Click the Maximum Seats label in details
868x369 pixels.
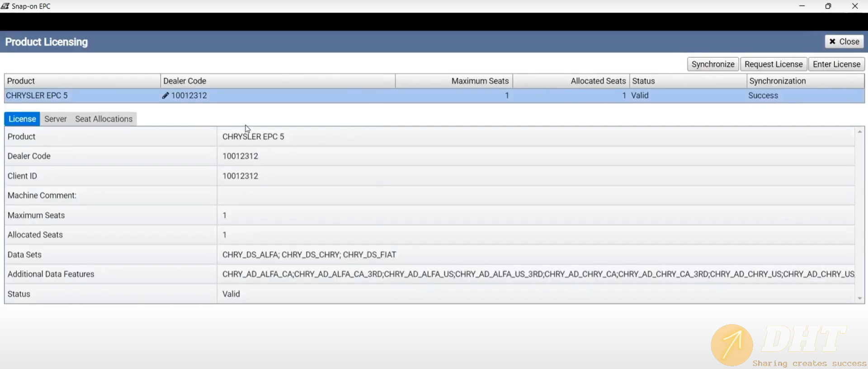(x=36, y=215)
